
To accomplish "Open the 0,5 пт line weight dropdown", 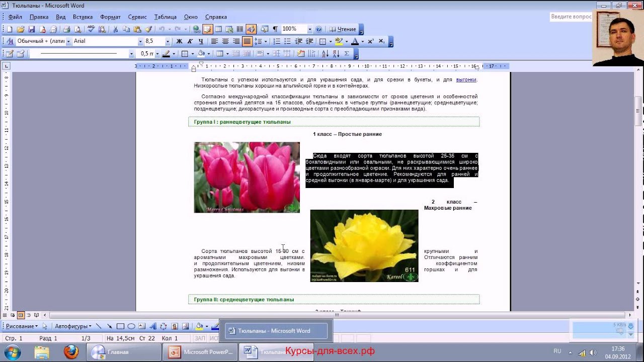I will 157,53.
